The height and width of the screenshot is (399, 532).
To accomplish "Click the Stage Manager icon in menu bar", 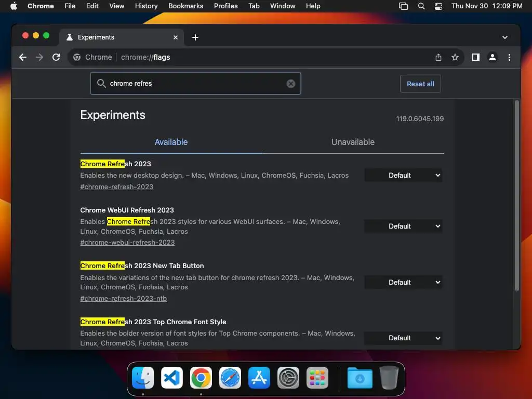I will (x=403, y=6).
